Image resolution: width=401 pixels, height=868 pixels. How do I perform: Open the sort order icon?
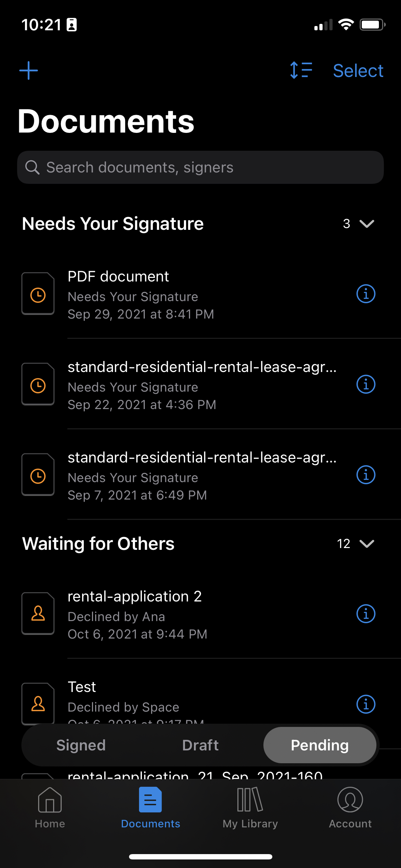[x=301, y=70]
